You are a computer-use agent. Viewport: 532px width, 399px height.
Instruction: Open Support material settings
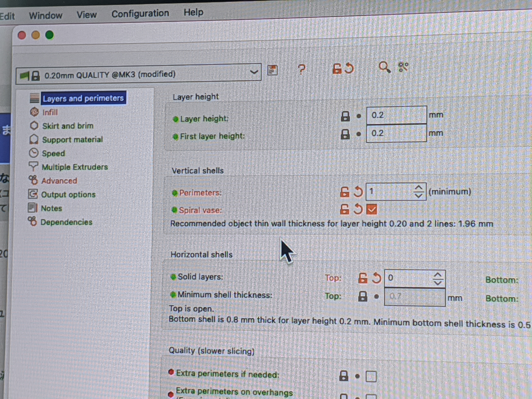tap(72, 139)
